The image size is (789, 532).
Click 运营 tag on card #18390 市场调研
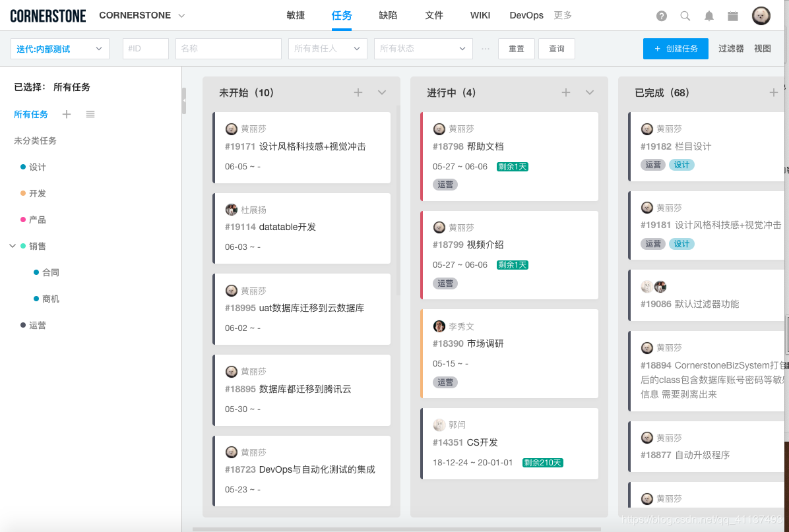[445, 382]
